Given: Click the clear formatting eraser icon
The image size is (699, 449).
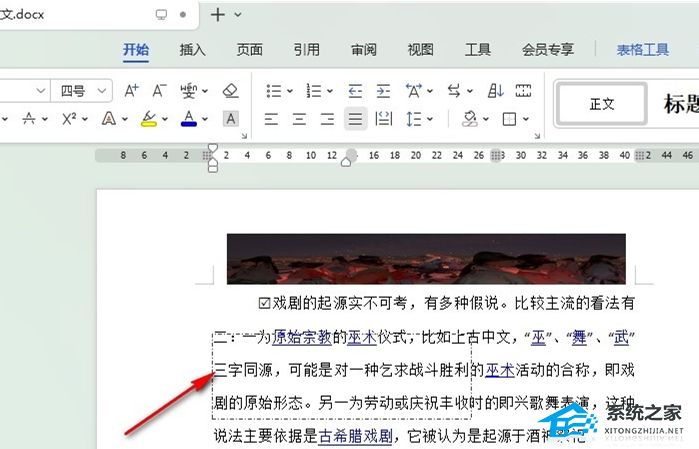Looking at the screenshot, I should point(230,91).
